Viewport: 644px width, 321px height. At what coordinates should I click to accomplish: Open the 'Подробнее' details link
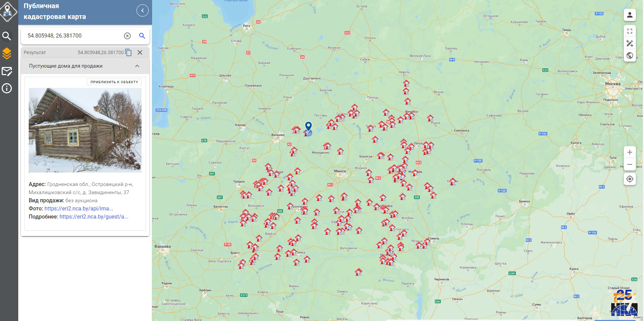pyautogui.click(x=94, y=216)
